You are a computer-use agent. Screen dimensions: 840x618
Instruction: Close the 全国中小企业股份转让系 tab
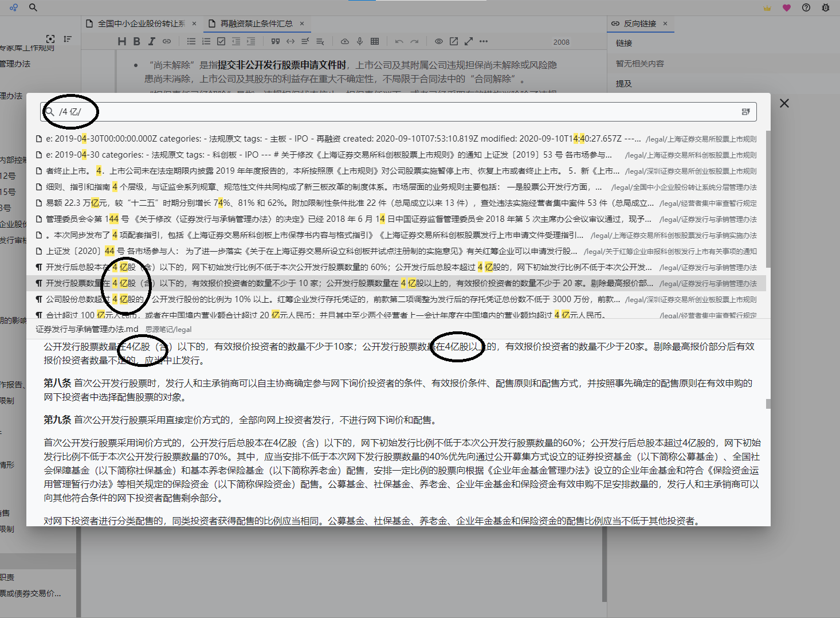[194, 24]
